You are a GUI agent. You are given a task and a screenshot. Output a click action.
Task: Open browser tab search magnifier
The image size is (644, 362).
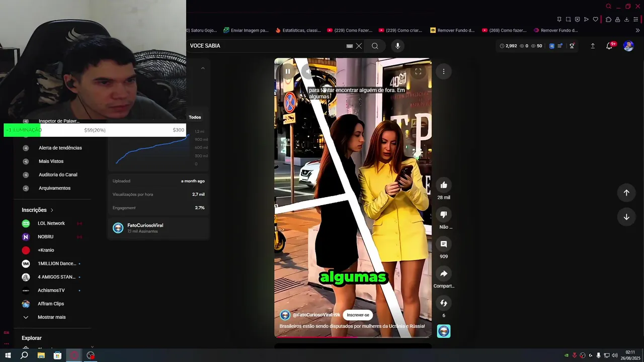click(x=609, y=7)
